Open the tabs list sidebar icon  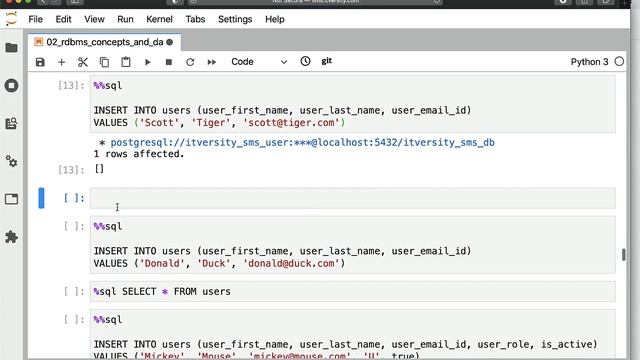coord(11,199)
